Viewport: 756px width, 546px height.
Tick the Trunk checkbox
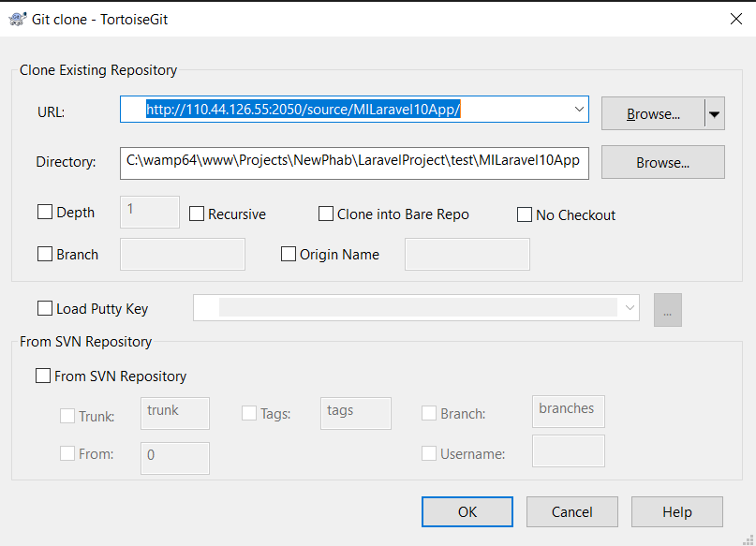pos(67,416)
